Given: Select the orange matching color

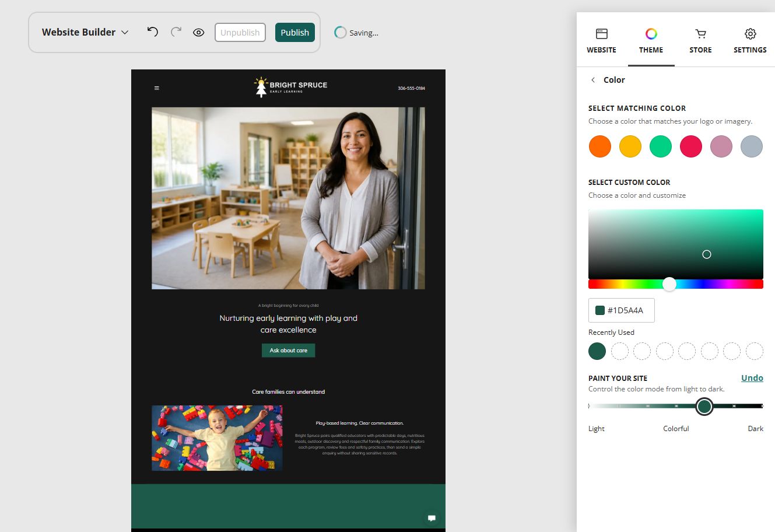Looking at the screenshot, I should (x=600, y=146).
